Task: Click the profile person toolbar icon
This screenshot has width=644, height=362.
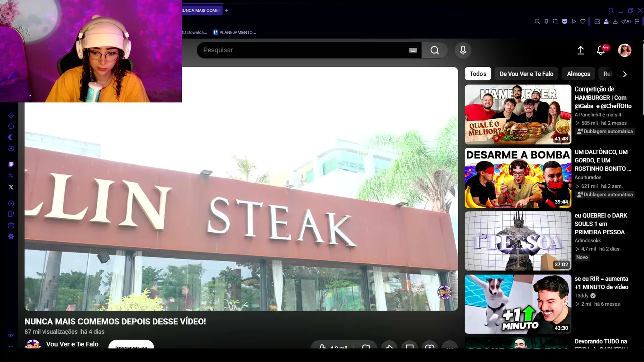Action: [x=606, y=22]
